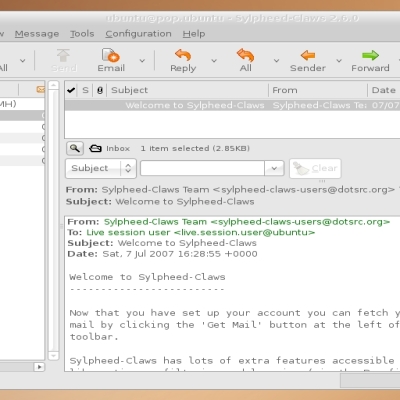Open the Configuration menu

tap(138, 34)
